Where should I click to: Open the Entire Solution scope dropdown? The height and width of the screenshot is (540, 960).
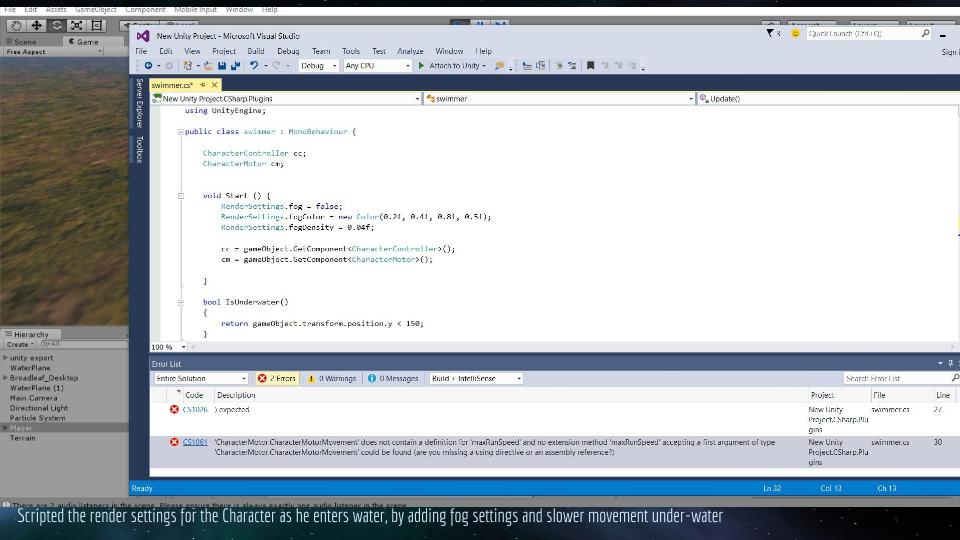coord(200,379)
